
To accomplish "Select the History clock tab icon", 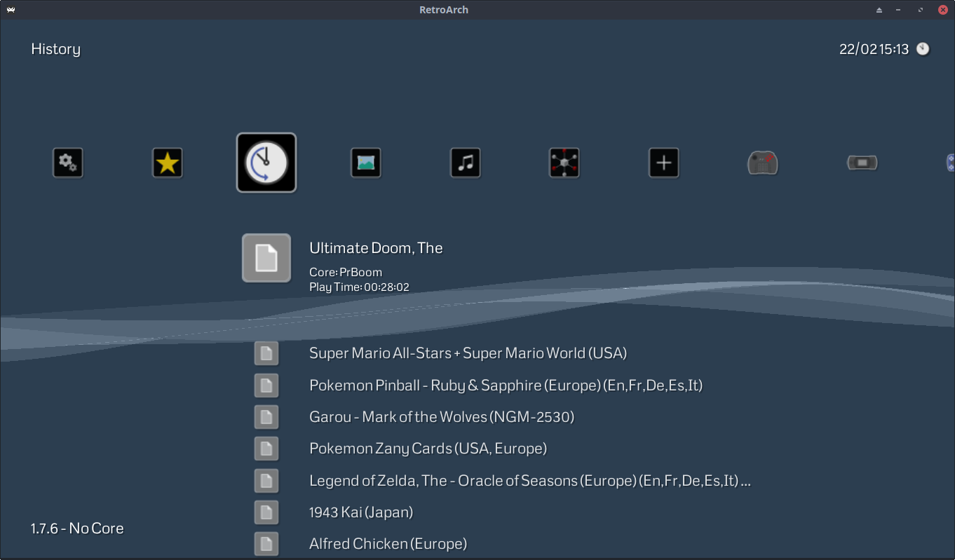I will coord(266,163).
